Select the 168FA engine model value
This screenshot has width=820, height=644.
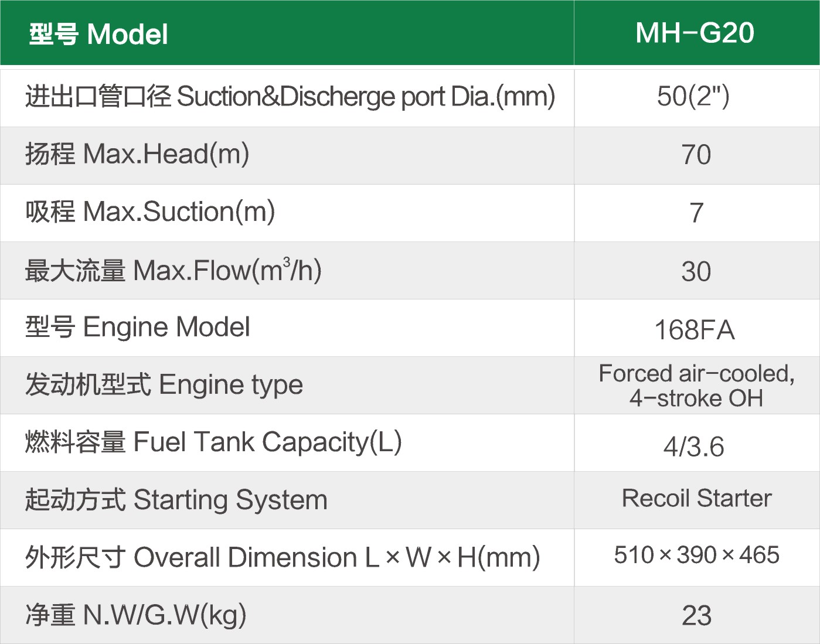tap(695, 330)
